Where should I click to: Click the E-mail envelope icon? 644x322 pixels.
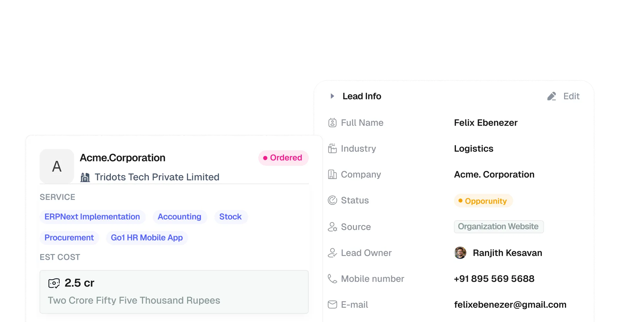332,305
